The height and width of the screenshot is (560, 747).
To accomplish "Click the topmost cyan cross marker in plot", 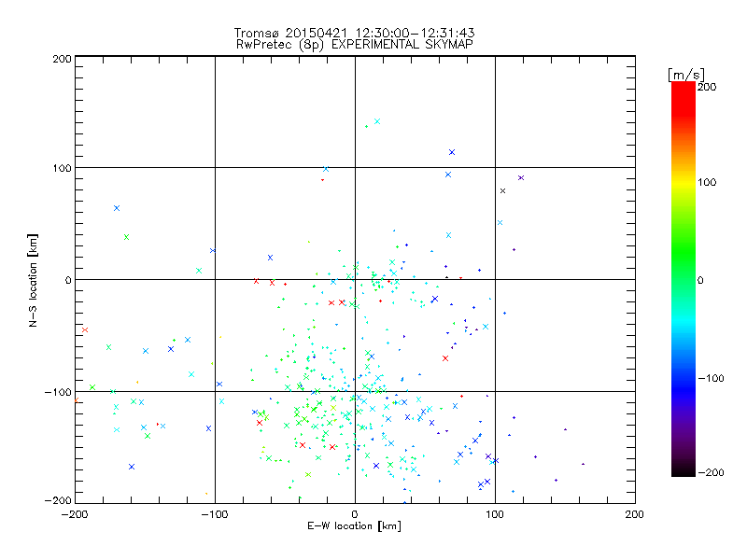I will point(377,121).
